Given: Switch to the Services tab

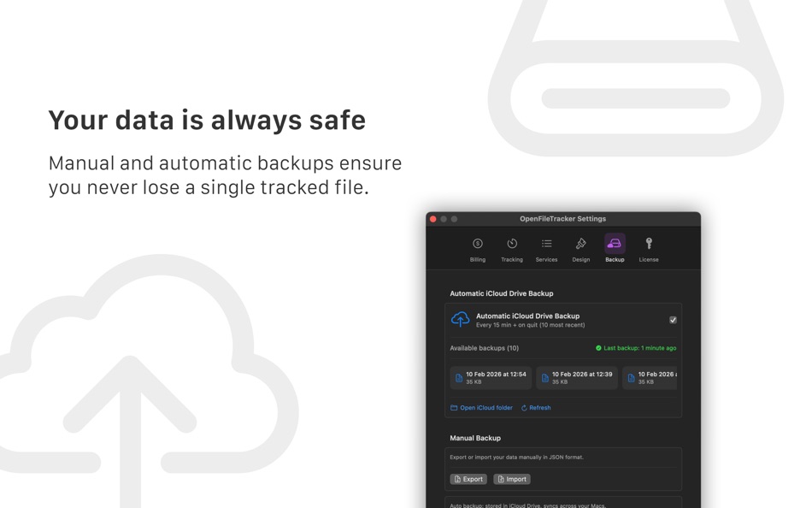Looking at the screenshot, I should coord(546,245).
